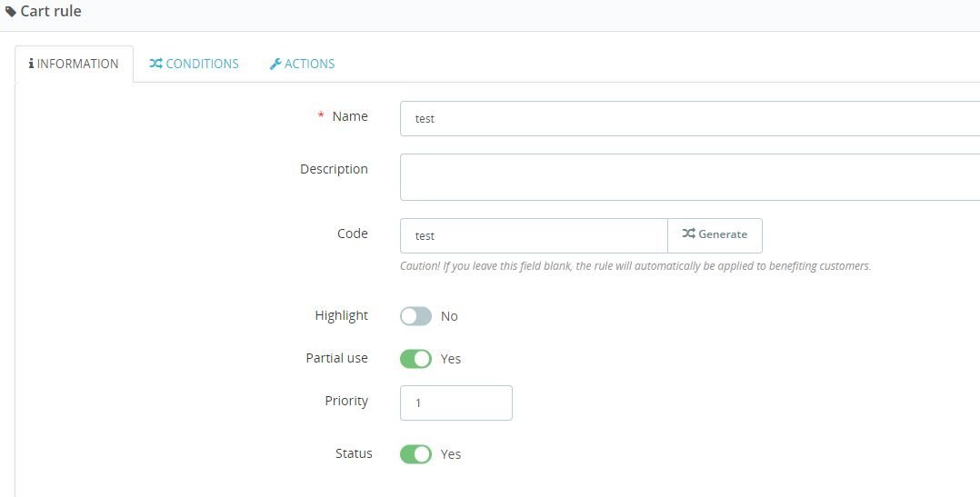Click the "Yes" label next to Status
This screenshot has width=980, height=497.
tap(451, 454)
